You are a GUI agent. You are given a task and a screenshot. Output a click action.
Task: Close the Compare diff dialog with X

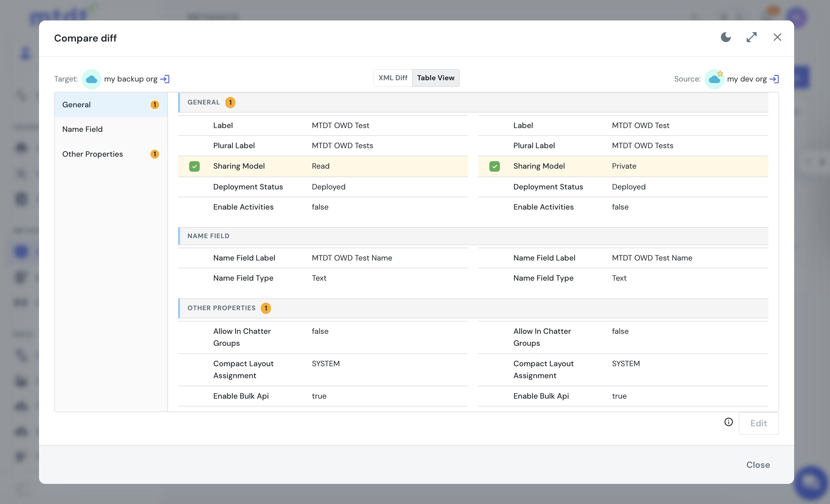pos(777,37)
